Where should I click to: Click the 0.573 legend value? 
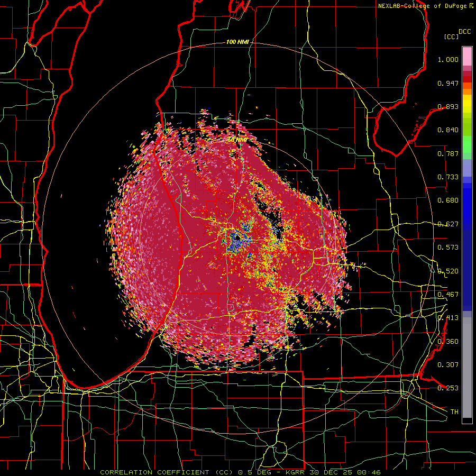[448, 248]
